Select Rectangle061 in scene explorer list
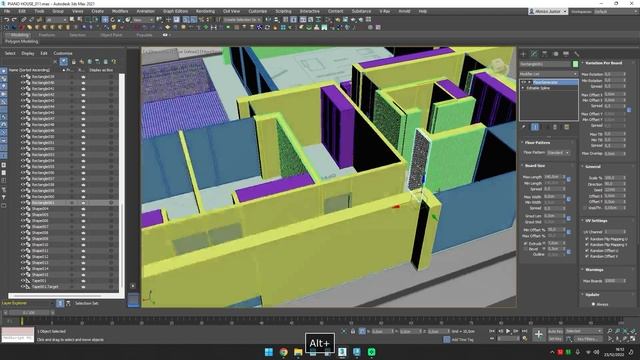This screenshot has height=360, width=640. point(43,203)
